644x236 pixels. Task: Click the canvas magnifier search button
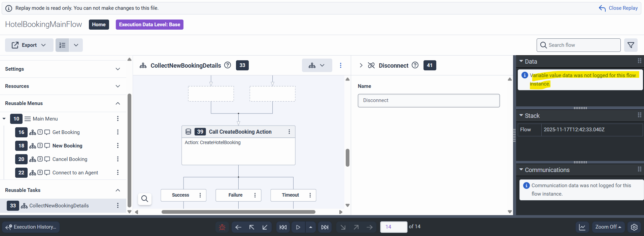coord(145,199)
